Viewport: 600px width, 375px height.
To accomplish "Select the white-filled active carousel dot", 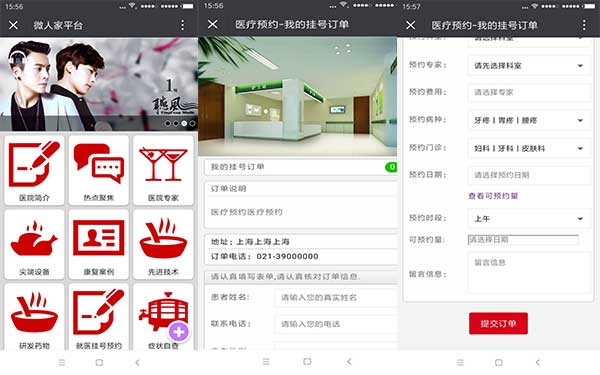I will 184,123.
